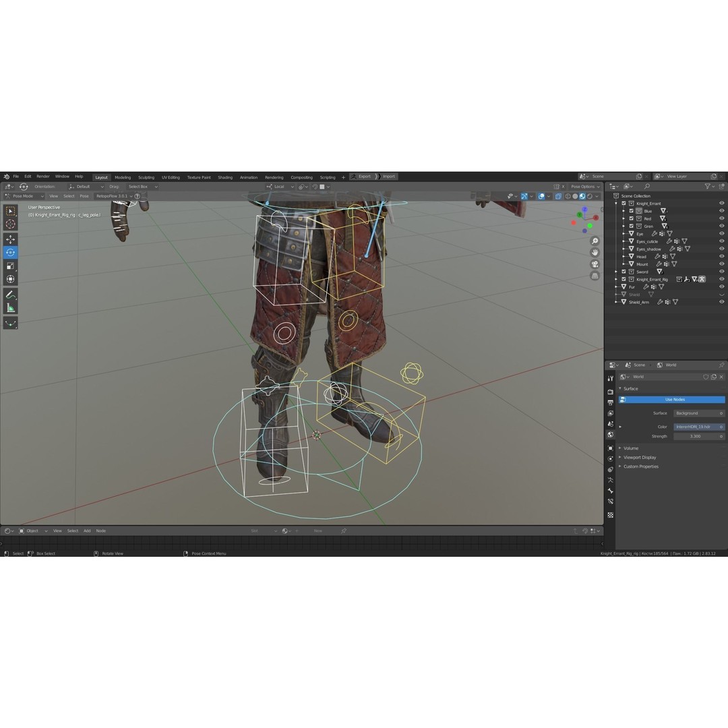The image size is (728, 728).
Task: Open the Node menu in lower editor
Action: (100, 531)
